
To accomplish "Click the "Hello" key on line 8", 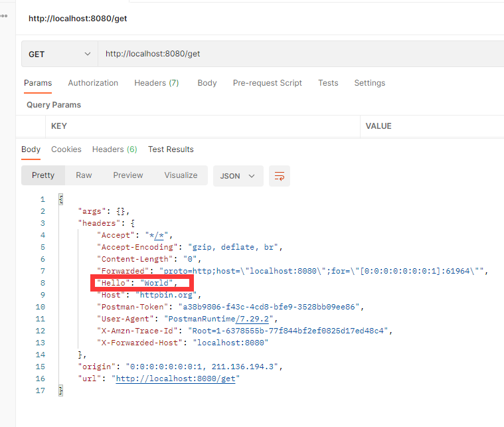I will [114, 283].
